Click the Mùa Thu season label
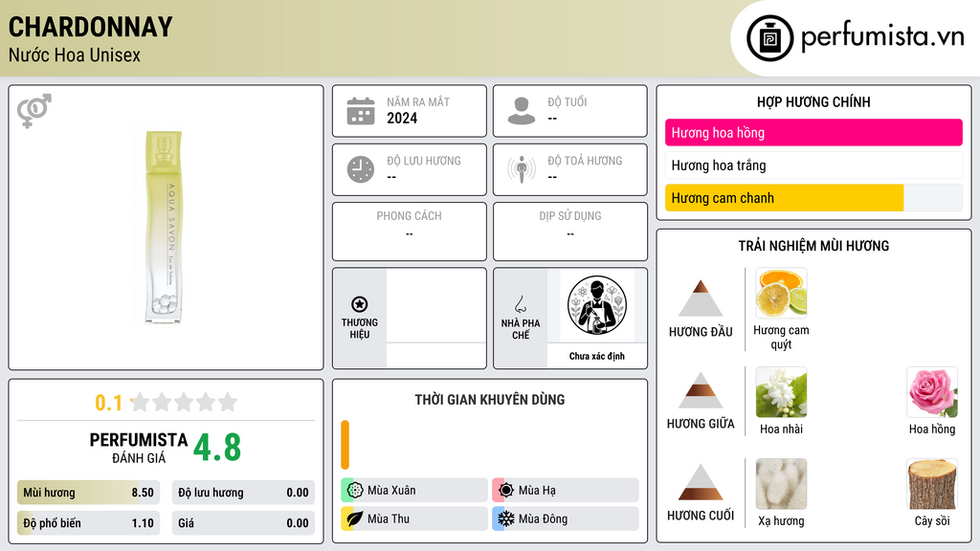The image size is (980, 551). pos(389,518)
